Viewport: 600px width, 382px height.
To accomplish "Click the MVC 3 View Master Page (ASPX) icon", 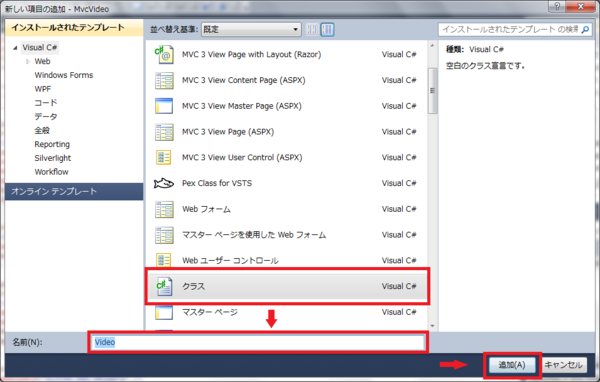I will (x=164, y=106).
